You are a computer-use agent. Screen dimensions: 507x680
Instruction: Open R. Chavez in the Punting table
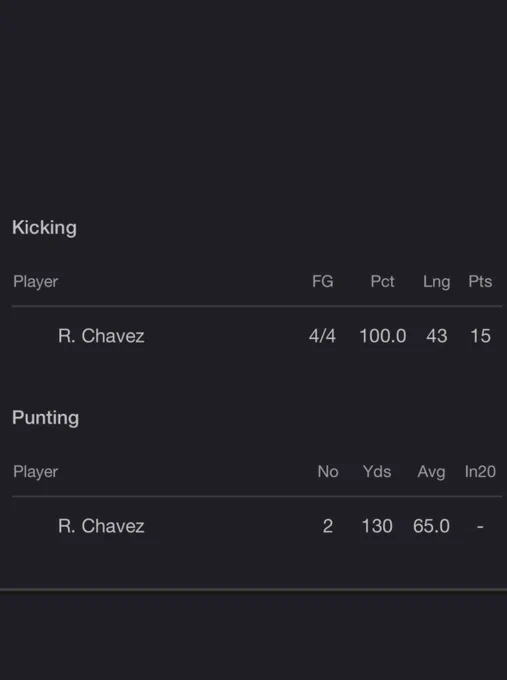coord(101,526)
